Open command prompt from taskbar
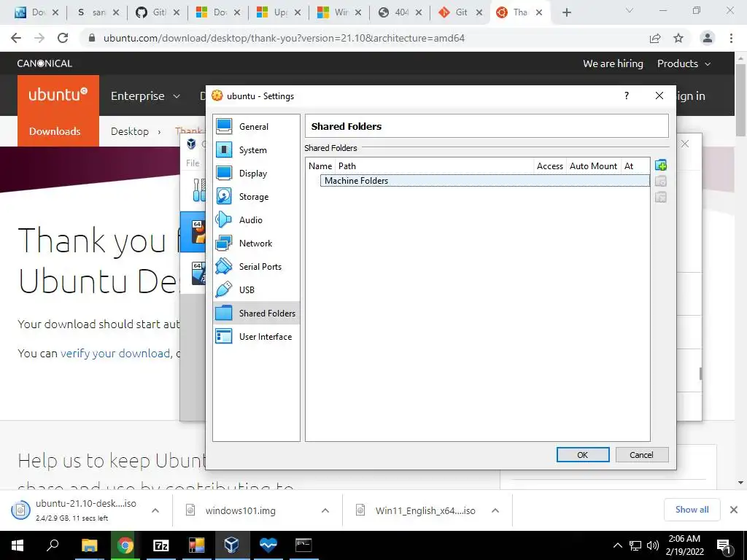The height and width of the screenshot is (560, 747). tap(303, 545)
